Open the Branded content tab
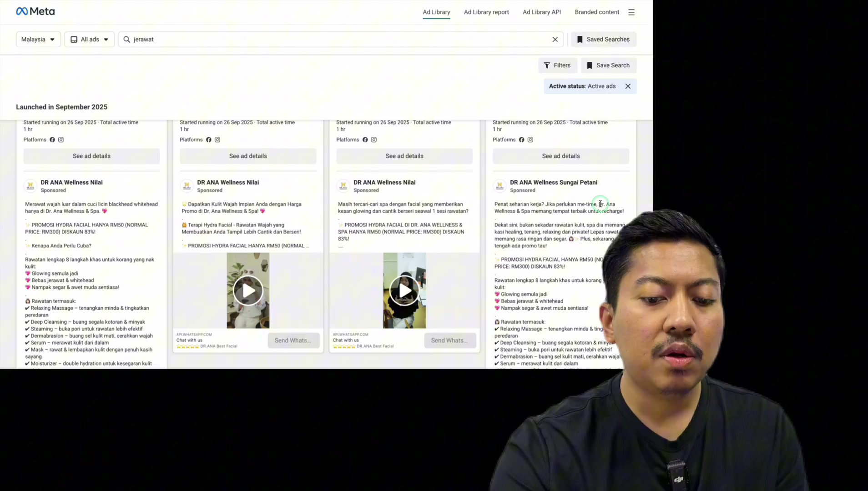This screenshot has height=491, width=868. pos(596,12)
